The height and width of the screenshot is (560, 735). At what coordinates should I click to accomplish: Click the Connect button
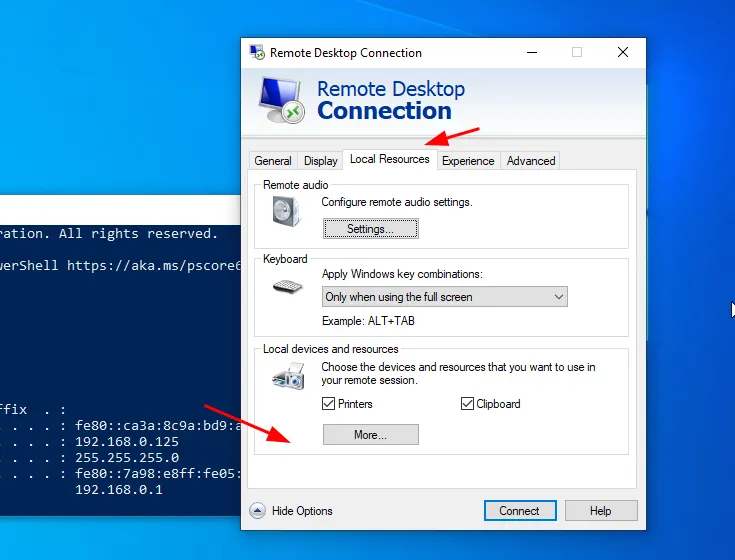point(519,511)
